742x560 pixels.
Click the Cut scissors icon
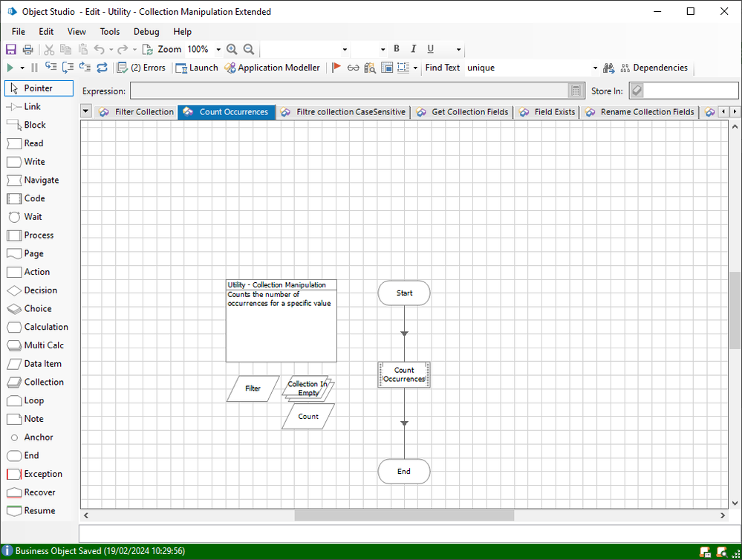[49, 49]
